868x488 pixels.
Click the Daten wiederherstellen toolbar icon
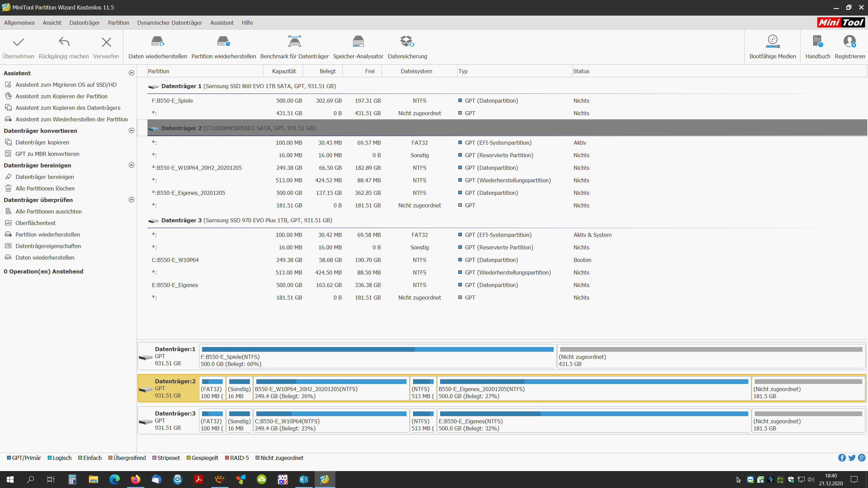tap(158, 42)
